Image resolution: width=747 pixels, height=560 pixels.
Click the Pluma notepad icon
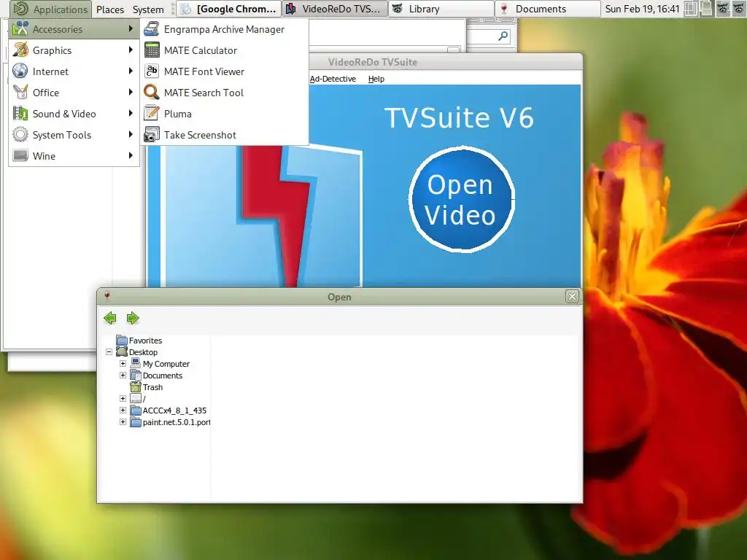point(152,113)
